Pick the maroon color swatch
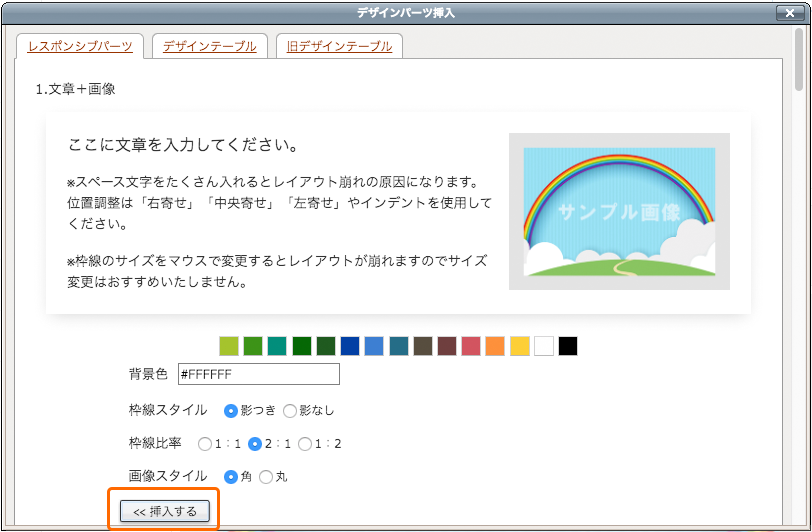Screen dimensions: 812x532 [x=447, y=346]
